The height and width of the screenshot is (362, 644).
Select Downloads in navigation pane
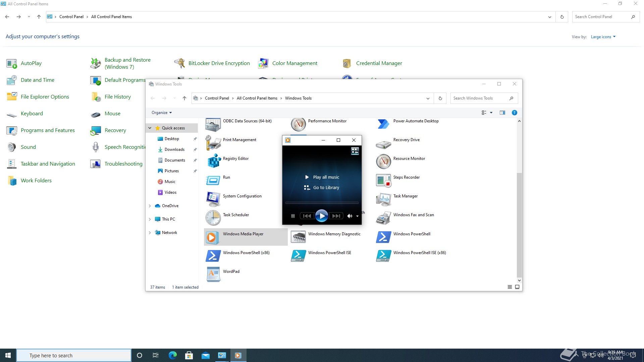174,149
